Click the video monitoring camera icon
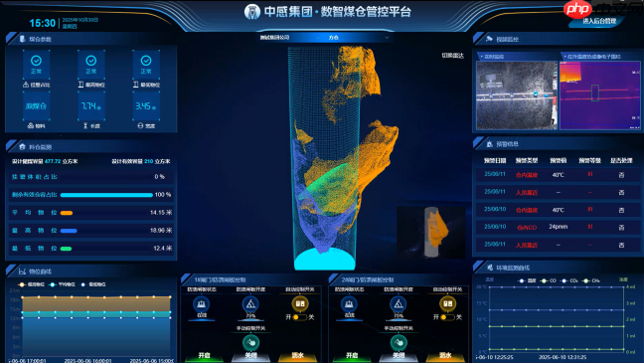Viewport: 644px width, 363px height. 489,39
